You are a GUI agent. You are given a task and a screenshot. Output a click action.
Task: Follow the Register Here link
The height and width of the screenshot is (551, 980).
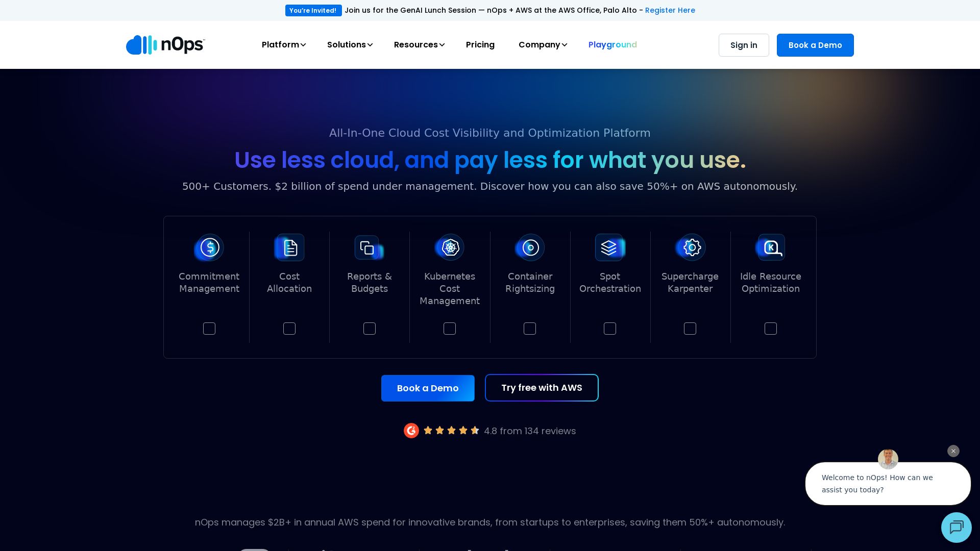[x=670, y=10]
